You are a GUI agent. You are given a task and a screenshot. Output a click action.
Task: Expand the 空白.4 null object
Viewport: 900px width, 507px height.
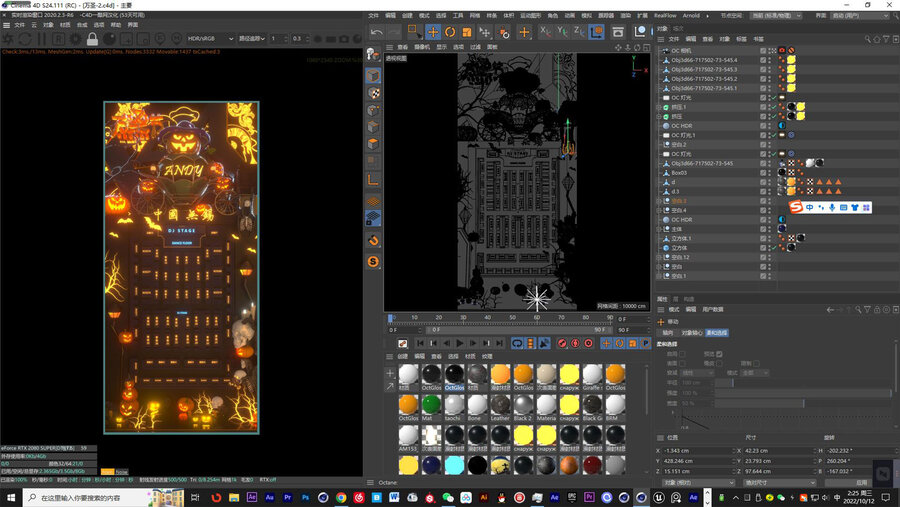[x=659, y=210]
